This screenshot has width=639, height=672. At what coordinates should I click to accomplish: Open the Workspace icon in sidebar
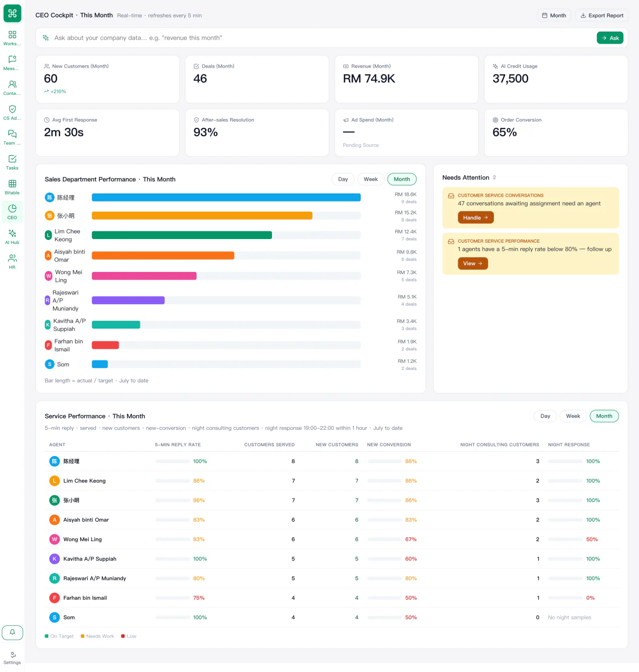(x=12, y=38)
